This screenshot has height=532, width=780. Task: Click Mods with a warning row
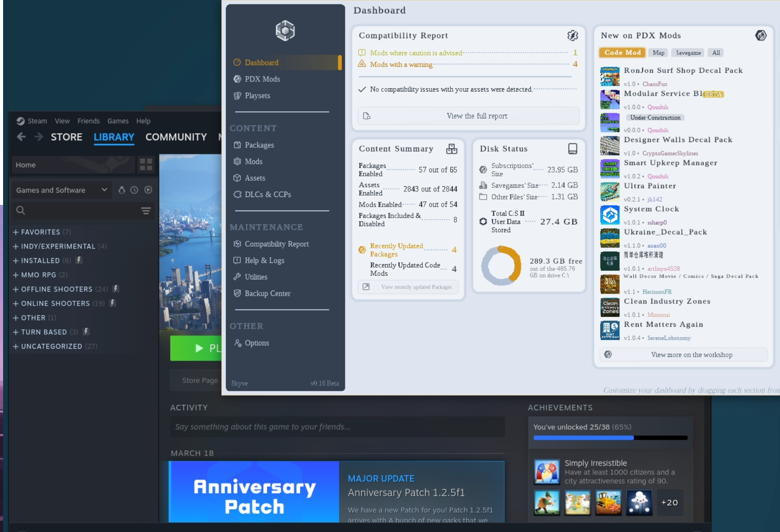[x=468, y=65]
